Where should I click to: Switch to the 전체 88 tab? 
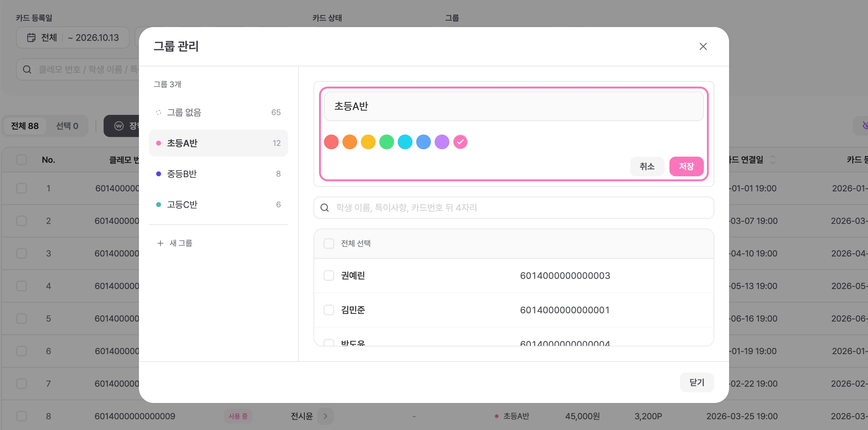(x=25, y=126)
